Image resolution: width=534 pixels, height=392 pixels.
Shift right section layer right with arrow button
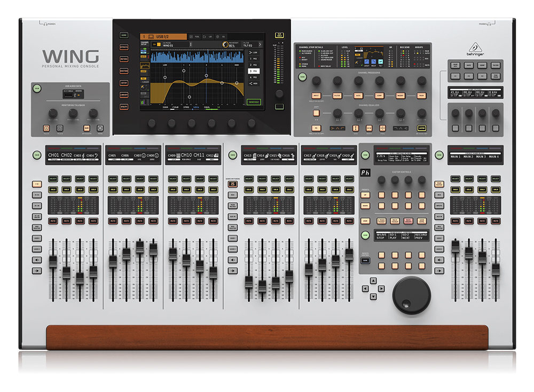click(439, 271)
